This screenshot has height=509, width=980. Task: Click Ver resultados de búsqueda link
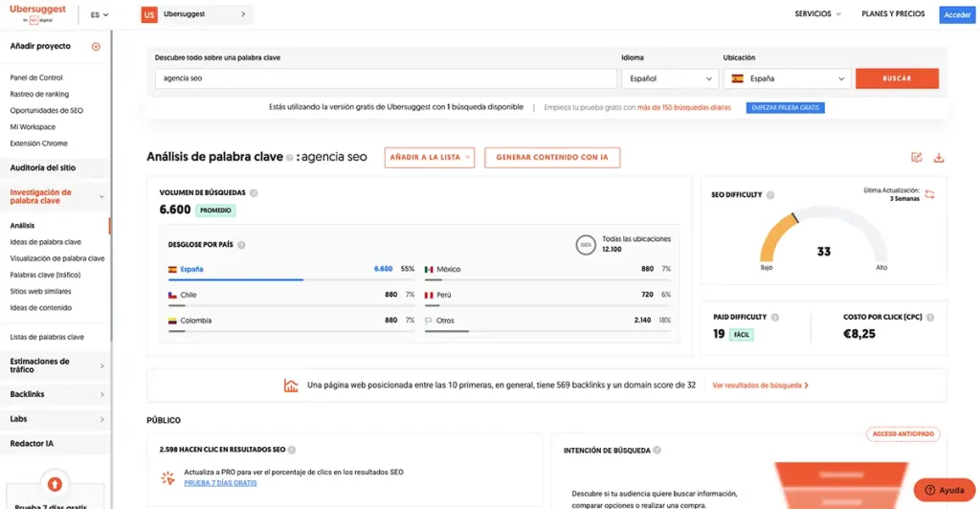pyautogui.click(x=761, y=386)
